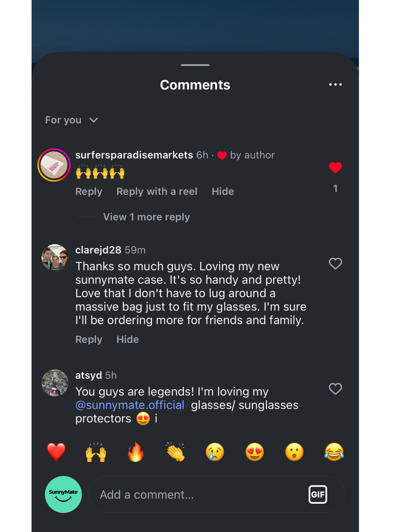This screenshot has width=399, height=532.
Task: Expand View 1 more reply
Action: tap(146, 217)
